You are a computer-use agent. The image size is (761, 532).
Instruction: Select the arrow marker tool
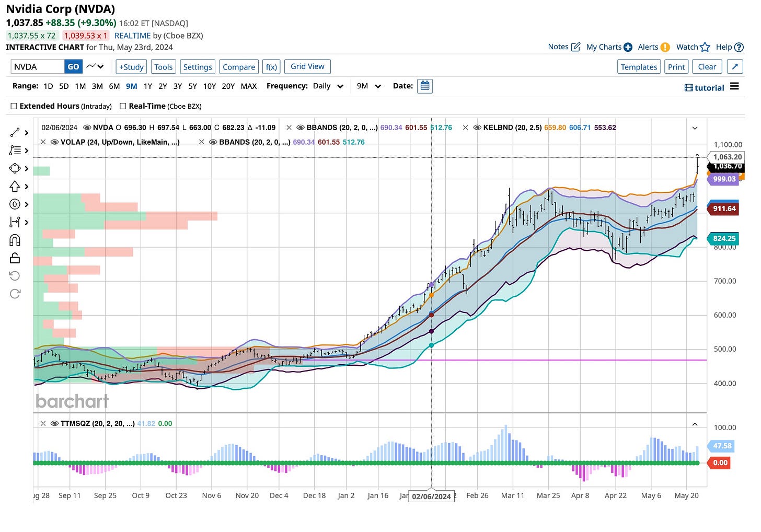pos(15,186)
